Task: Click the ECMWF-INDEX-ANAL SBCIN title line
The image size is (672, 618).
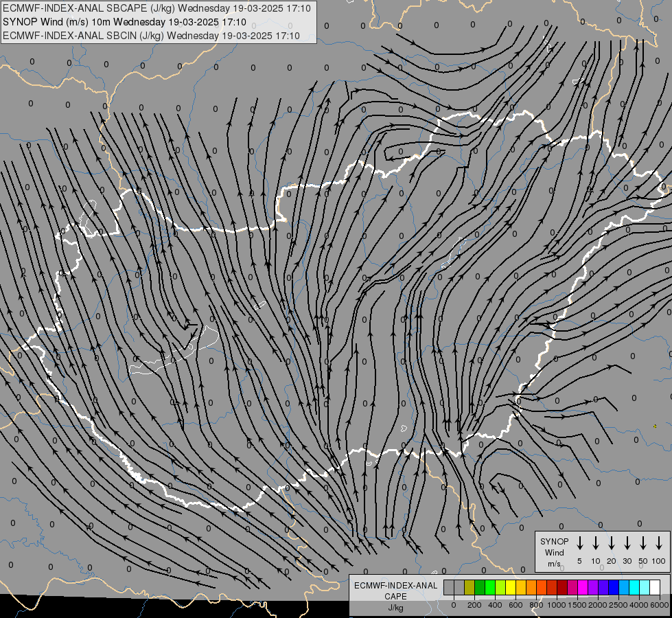Action: click(x=151, y=36)
